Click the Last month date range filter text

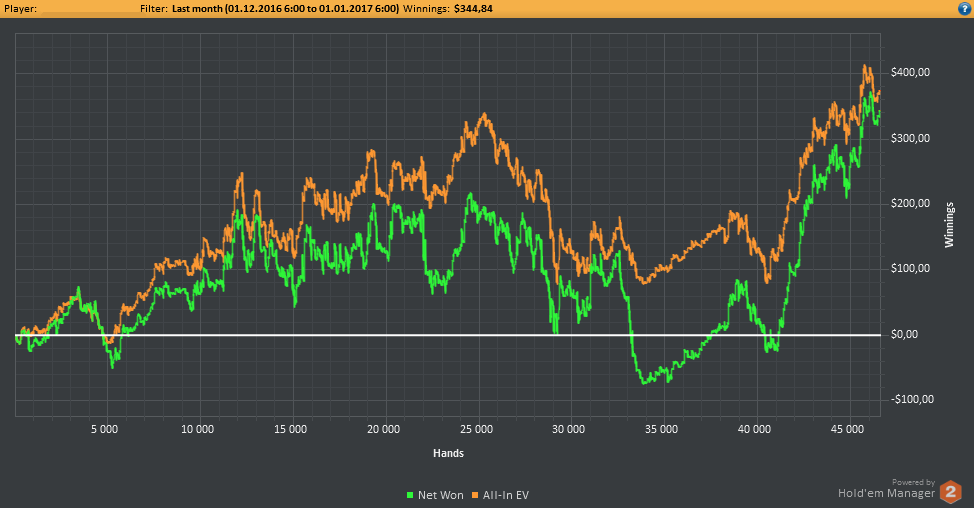click(286, 9)
